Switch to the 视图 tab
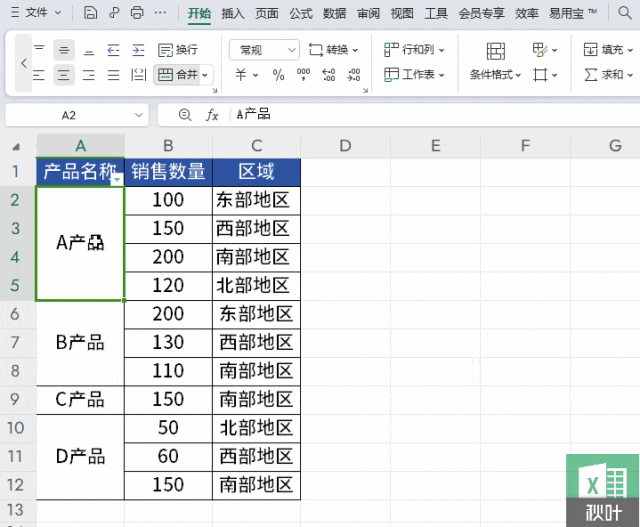The height and width of the screenshot is (527, 640). click(x=402, y=13)
